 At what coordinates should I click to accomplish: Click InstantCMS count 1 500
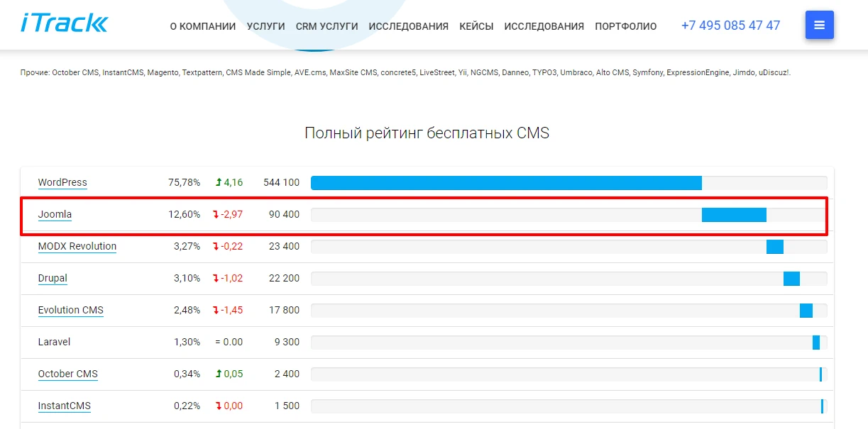point(287,406)
